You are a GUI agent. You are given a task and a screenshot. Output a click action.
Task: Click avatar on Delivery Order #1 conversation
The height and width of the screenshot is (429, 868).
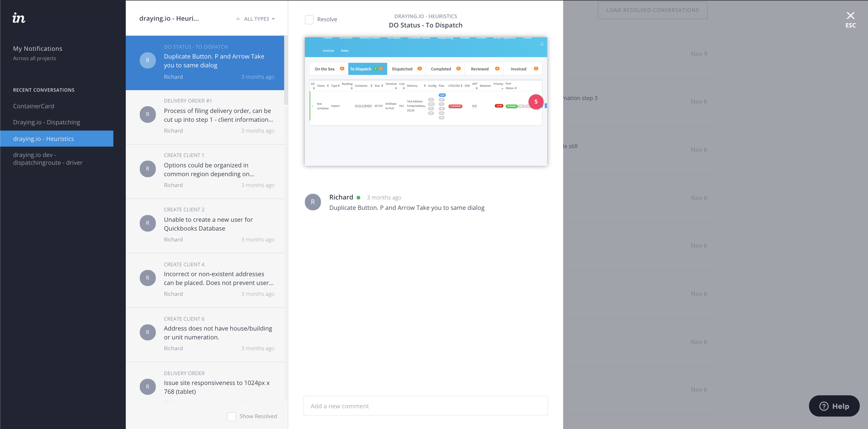[148, 114]
